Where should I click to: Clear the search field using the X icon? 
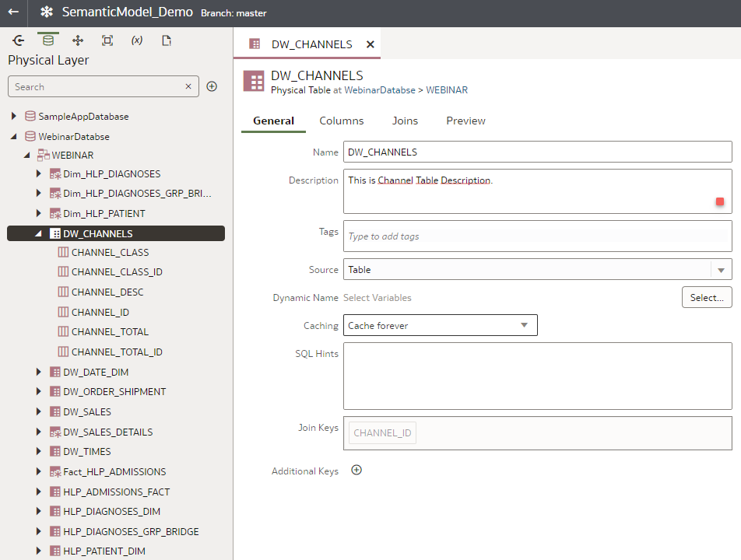(x=188, y=86)
